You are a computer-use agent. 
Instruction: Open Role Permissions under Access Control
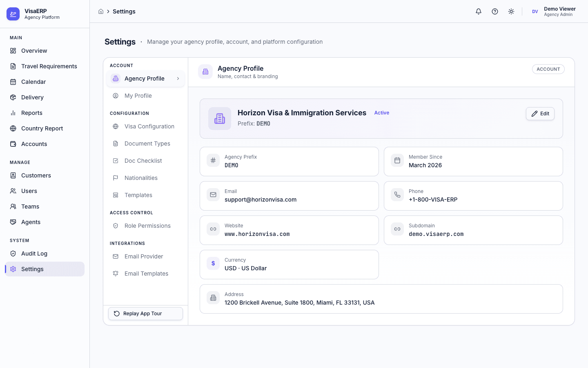click(147, 226)
